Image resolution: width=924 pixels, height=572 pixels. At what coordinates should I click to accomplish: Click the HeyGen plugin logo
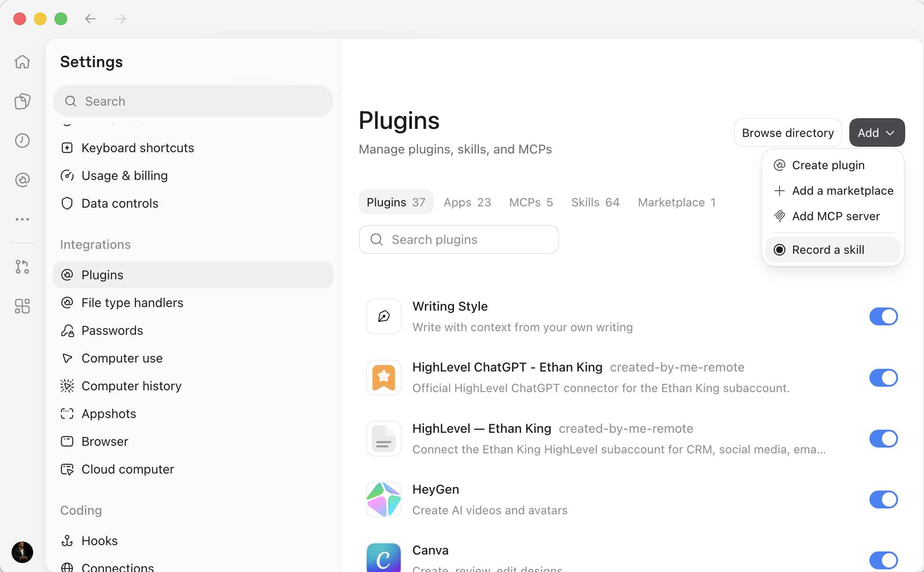pyautogui.click(x=384, y=499)
